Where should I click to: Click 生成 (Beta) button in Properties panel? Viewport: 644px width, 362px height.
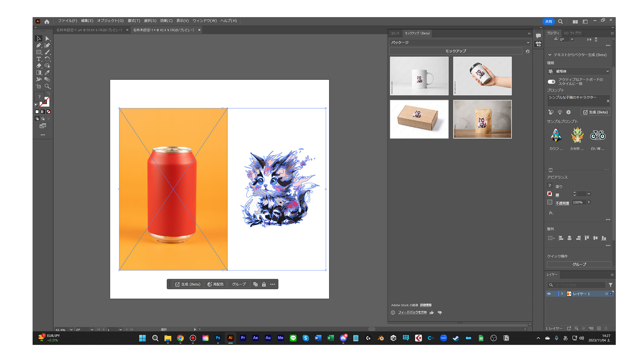pos(596,112)
